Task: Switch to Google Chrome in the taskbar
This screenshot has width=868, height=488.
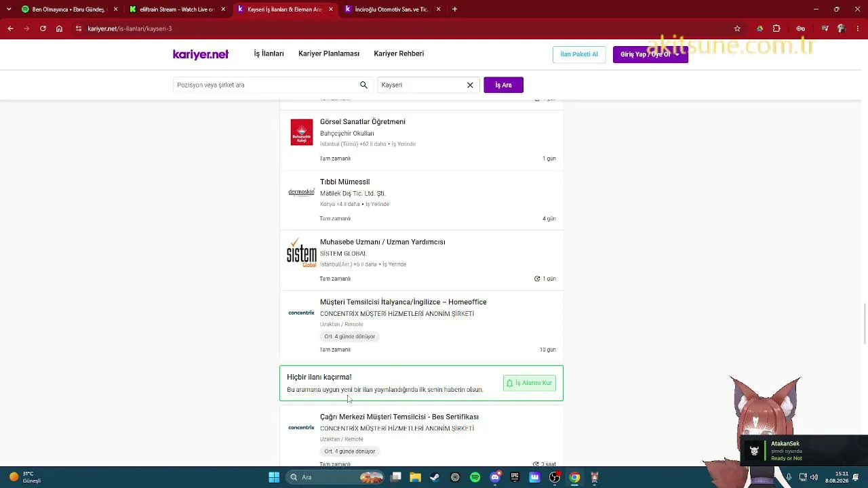Action: pyautogui.click(x=574, y=477)
